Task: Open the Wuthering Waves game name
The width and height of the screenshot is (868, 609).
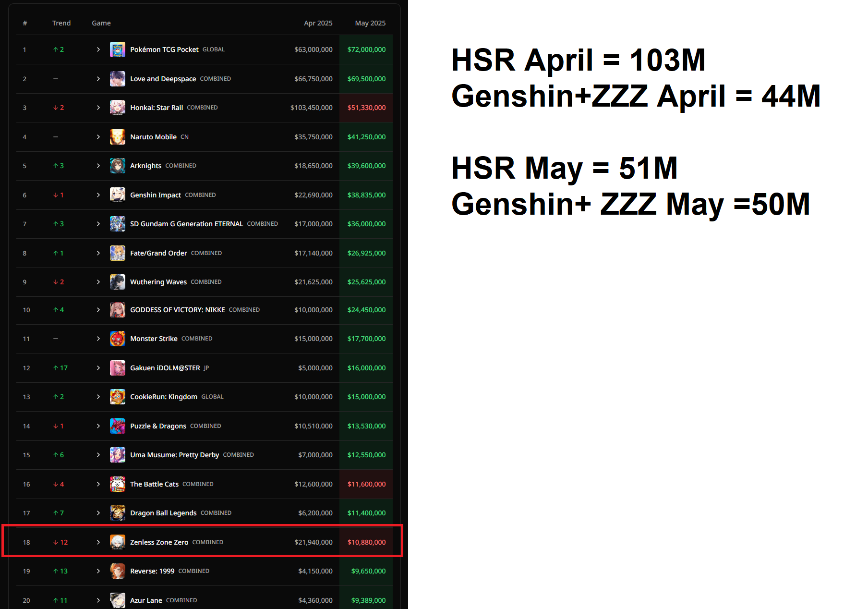Action: coord(158,282)
